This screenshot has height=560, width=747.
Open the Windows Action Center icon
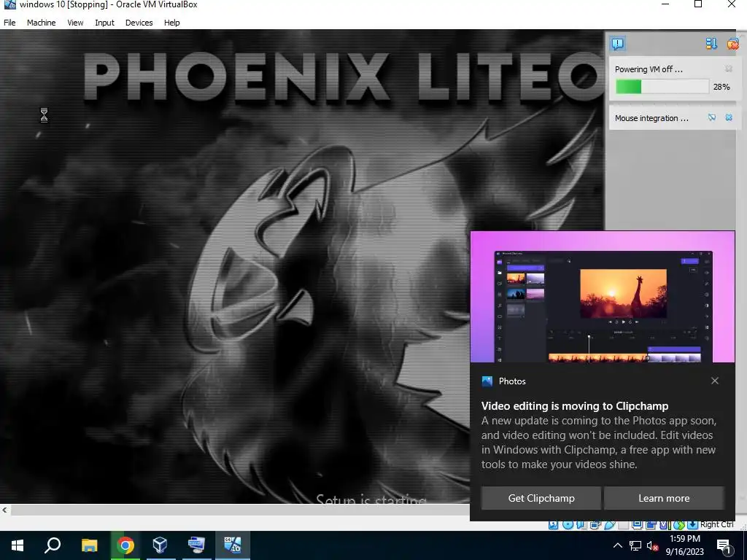[724, 545]
